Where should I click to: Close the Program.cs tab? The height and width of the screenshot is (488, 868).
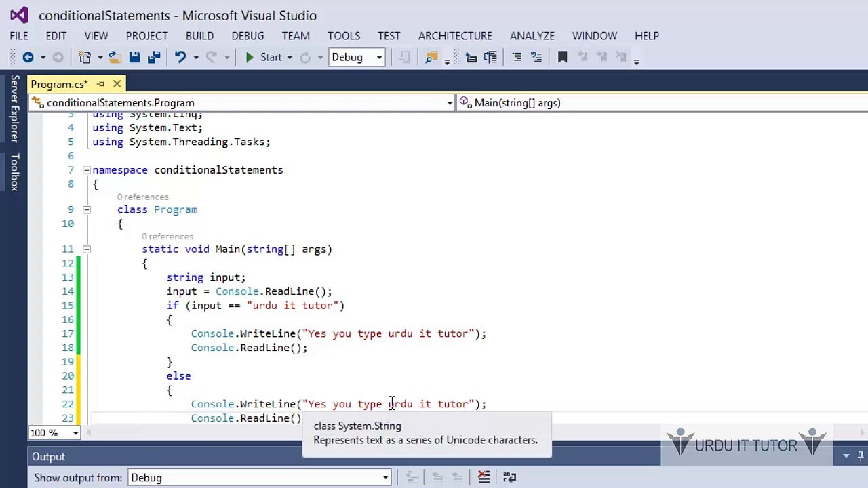point(117,84)
